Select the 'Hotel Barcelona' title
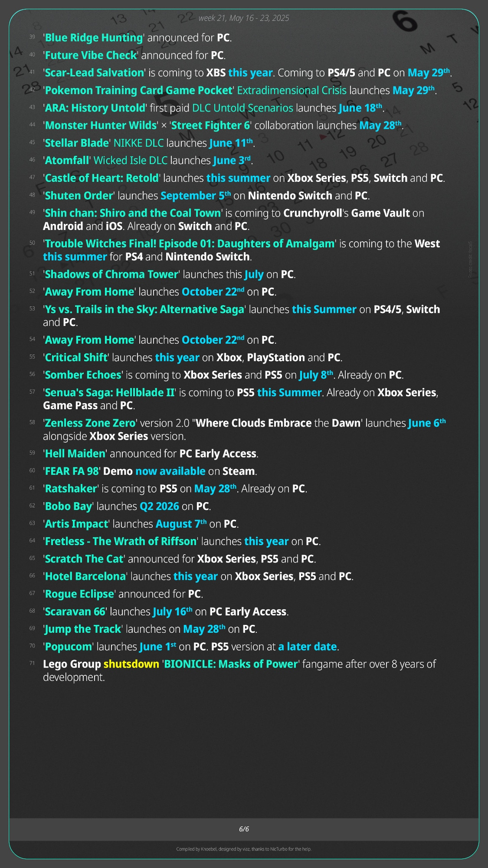Image resolution: width=488 pixels, height=868 pixels. pos(85,577)
